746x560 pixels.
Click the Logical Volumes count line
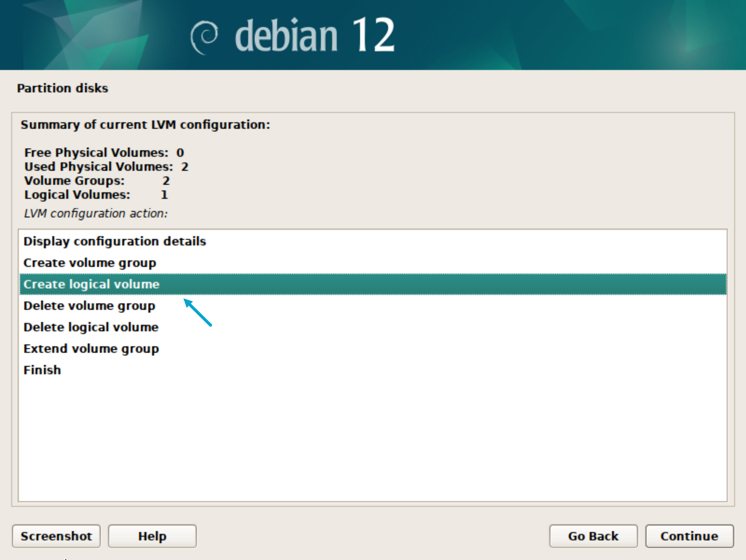pyautogui.click(x=96, y=195)
